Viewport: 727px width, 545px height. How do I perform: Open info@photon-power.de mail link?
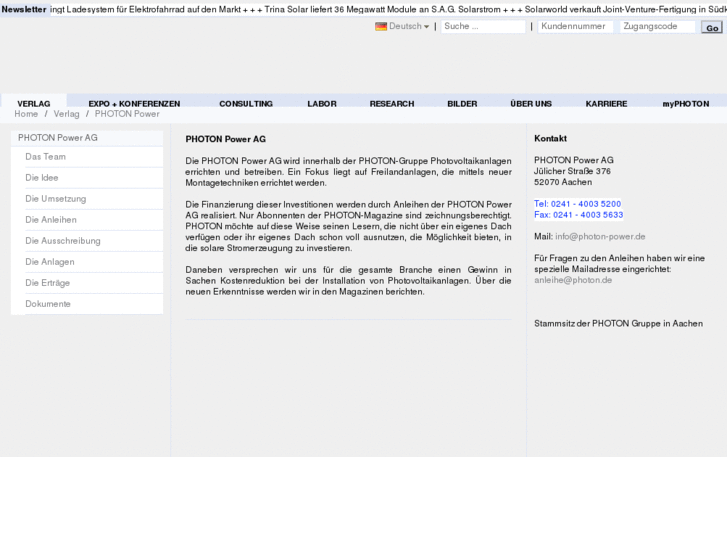coord(600,237)
